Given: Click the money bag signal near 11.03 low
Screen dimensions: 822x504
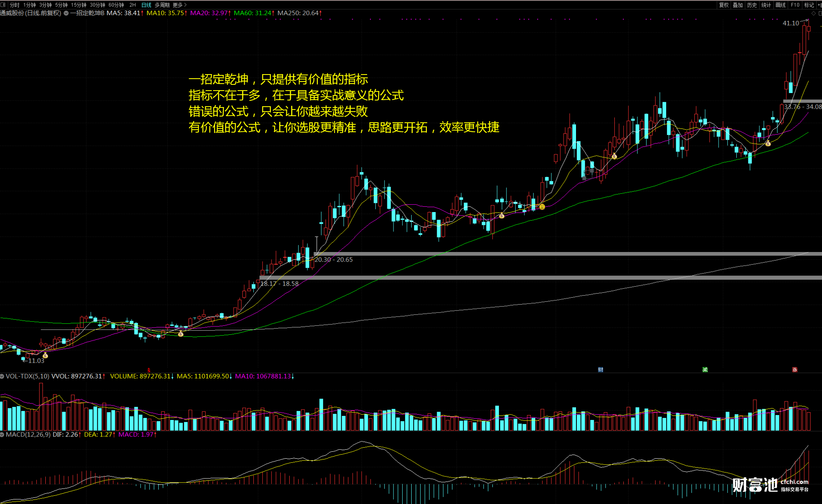Looking at the screenshot, I should (x=45, y=355).
